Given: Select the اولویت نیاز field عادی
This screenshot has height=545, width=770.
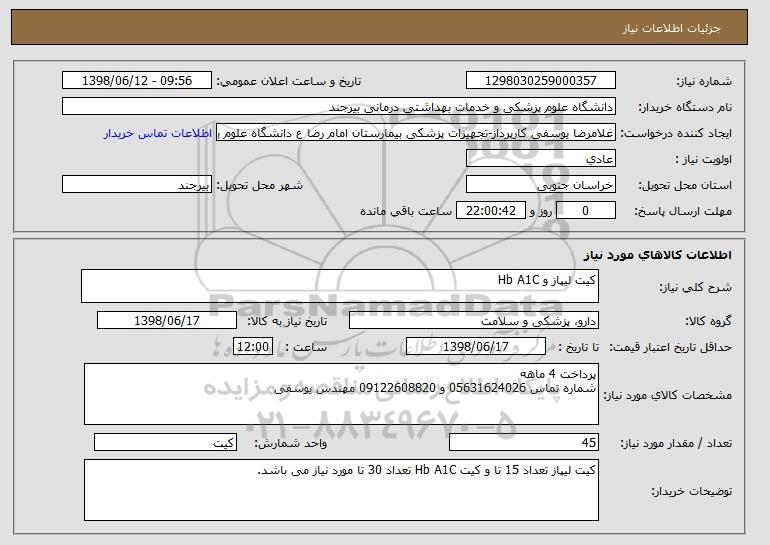Looking at the screenshot, I should click(541, 159).
